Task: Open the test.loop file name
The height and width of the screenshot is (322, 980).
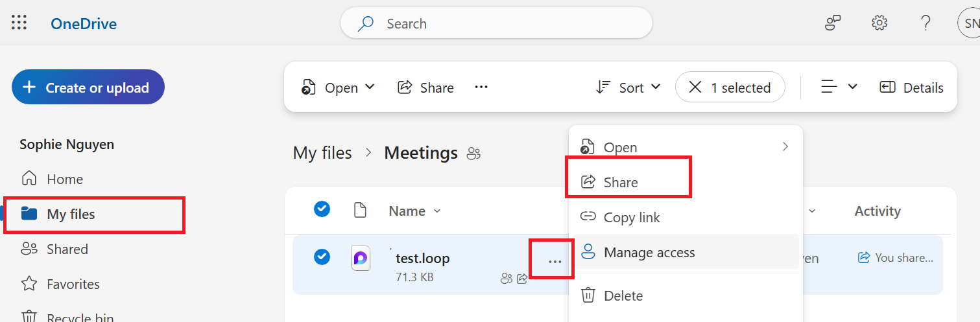Action: (423, 259)
